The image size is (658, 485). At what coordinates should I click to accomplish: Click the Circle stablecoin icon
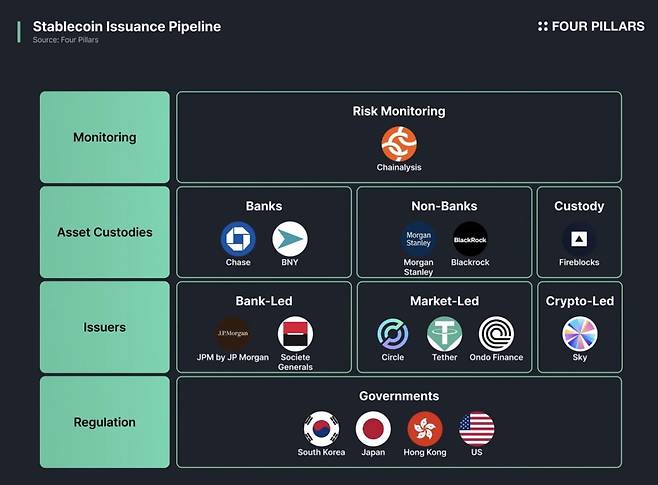click(x=393, y=334)
